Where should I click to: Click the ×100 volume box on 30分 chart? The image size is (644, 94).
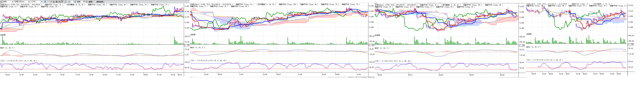tap(522, 45)
